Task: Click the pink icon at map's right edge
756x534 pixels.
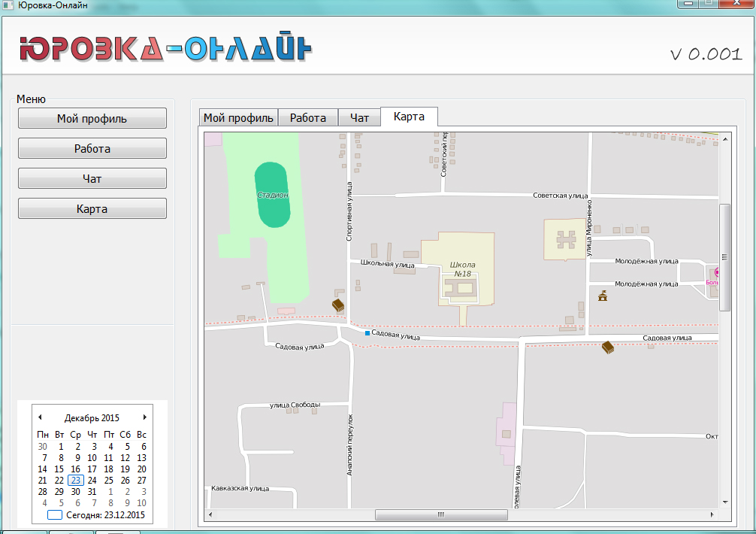Action: [x=716, y=272]
